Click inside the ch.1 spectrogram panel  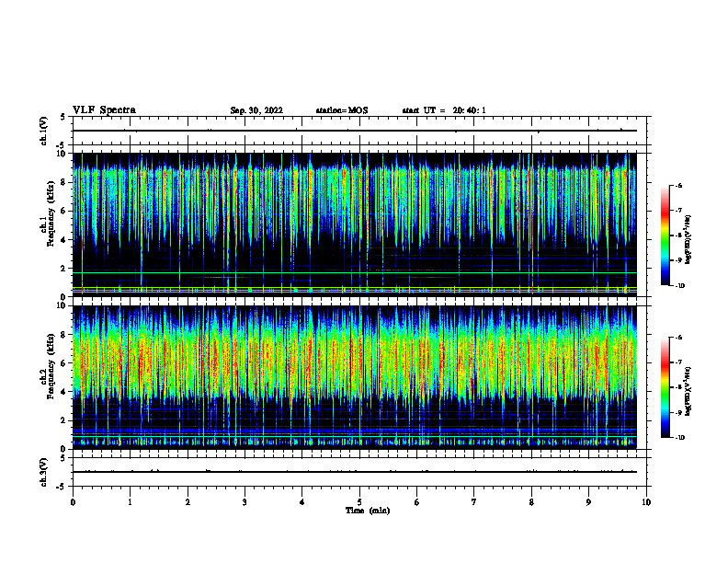point(355,224)
